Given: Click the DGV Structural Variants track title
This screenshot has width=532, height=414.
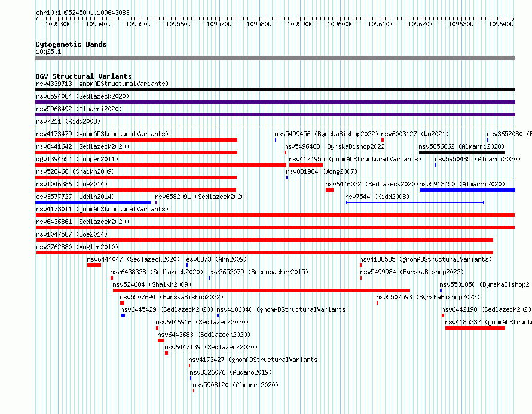Looking at the screenshot, I should (84, 76).
